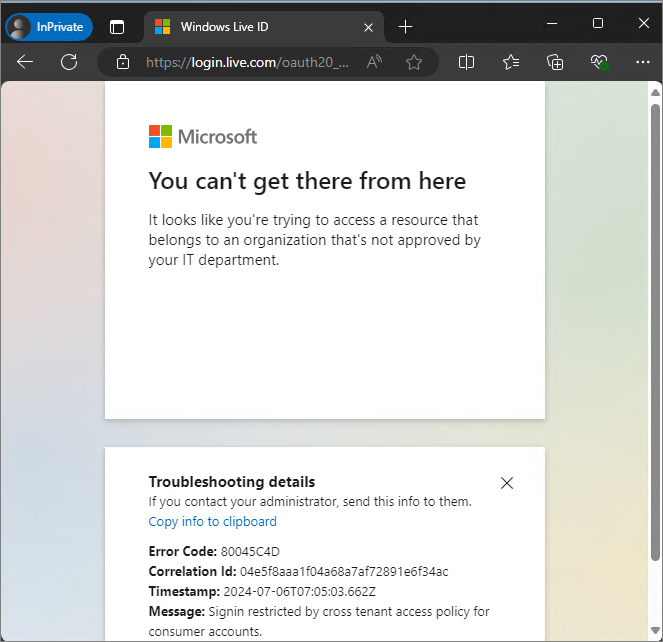This screenshot has width=663, height=642.
Task: Close the Troubleshooting details panel
Action: [x=507, y=483]
